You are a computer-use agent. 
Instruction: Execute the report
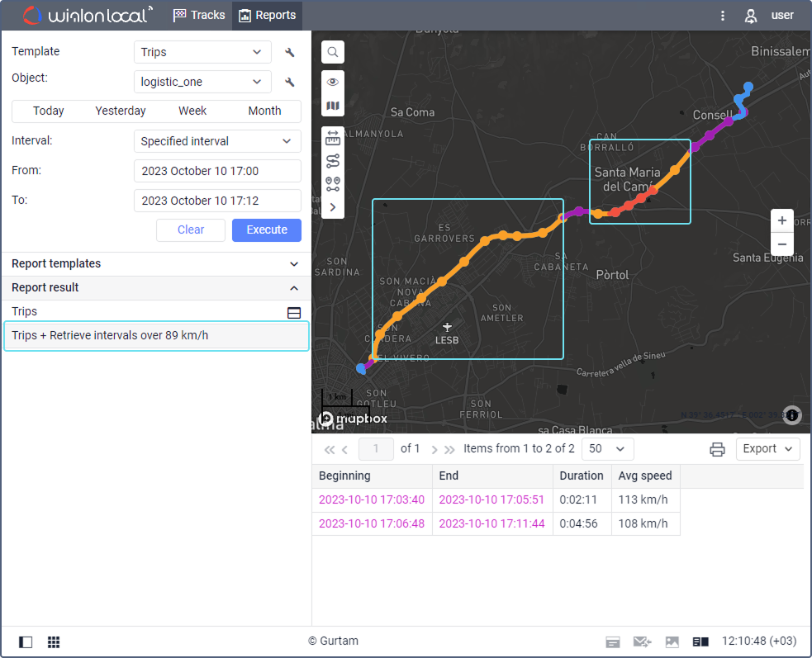(x=267, y=230)
